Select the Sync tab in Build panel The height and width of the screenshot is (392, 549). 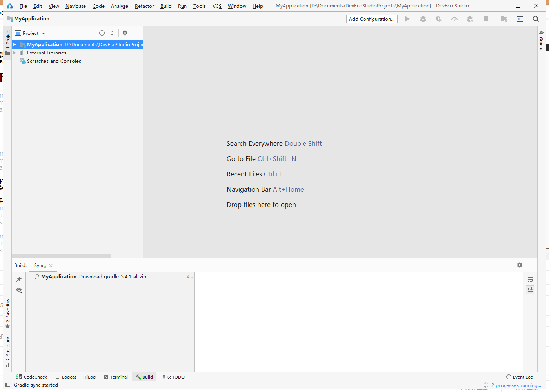click(40, 265)
